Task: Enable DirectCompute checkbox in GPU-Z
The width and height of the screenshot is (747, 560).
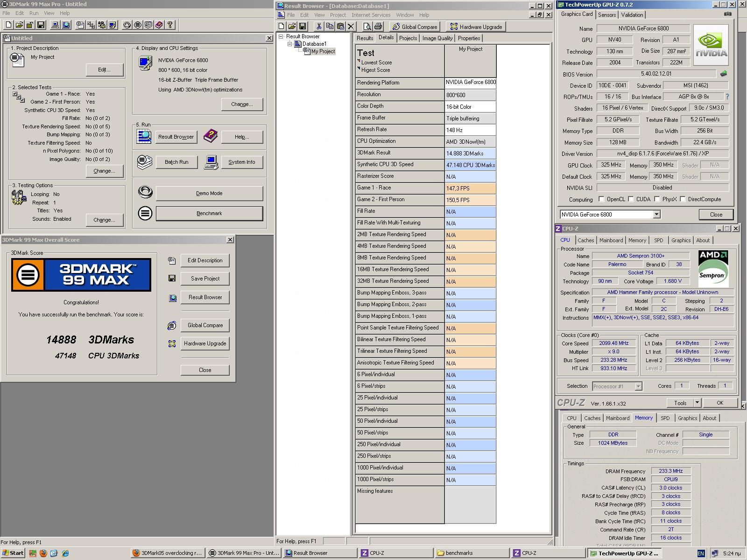Action: [683, 199]
